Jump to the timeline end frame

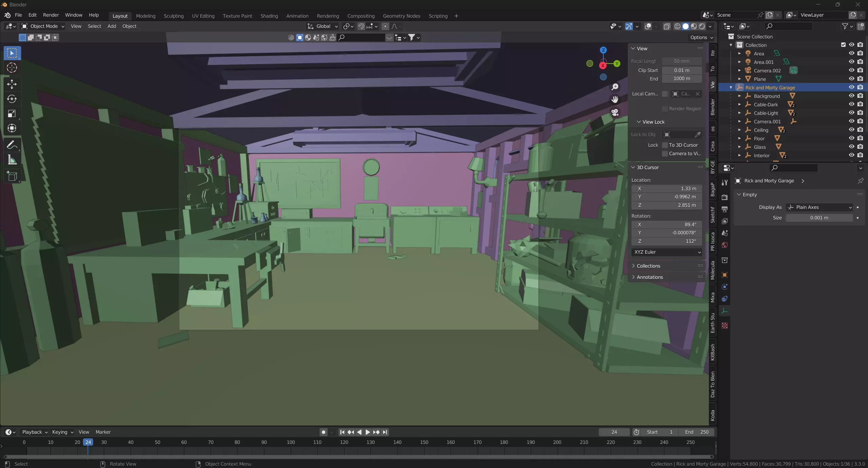385,432
